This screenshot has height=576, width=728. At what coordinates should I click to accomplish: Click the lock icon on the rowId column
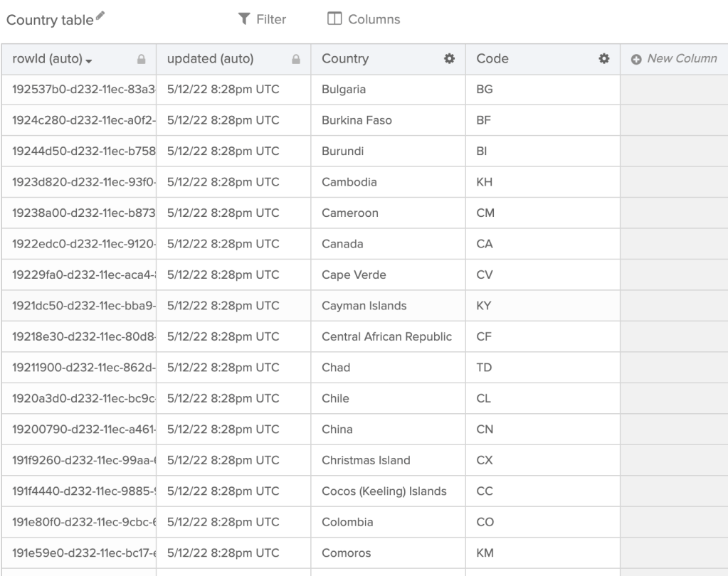[142, 59]
